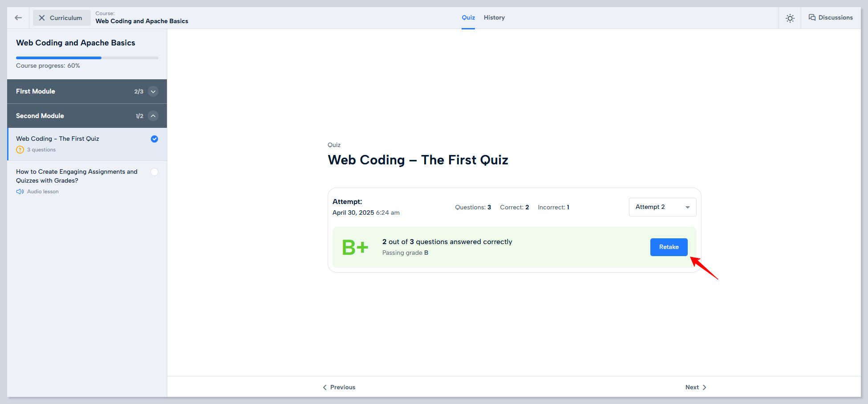
Task: Select the Quiz tab
Action: coord(468,18)
